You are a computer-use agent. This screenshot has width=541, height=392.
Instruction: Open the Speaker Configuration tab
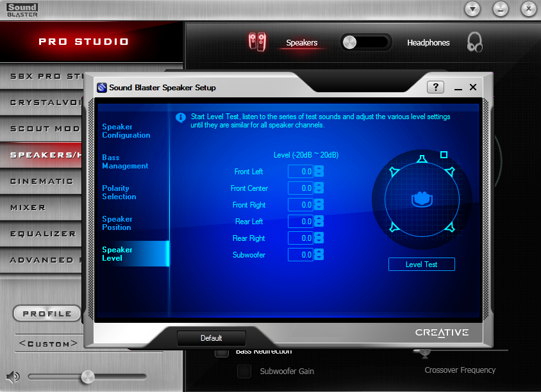pos(126,131)
